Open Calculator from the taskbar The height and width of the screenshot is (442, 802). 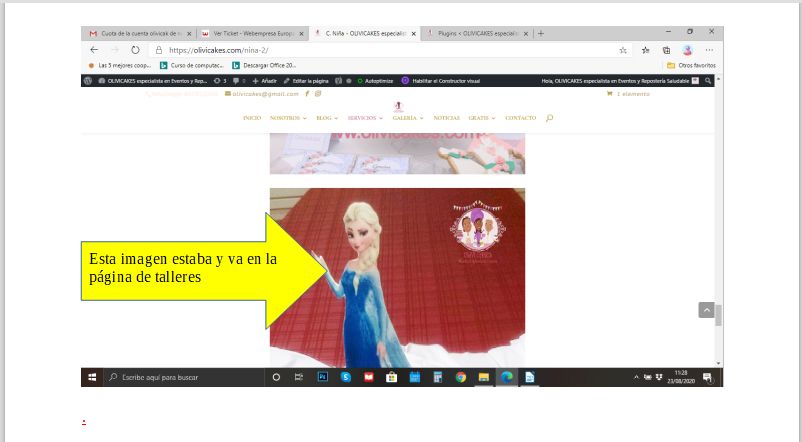pos(438,377)
